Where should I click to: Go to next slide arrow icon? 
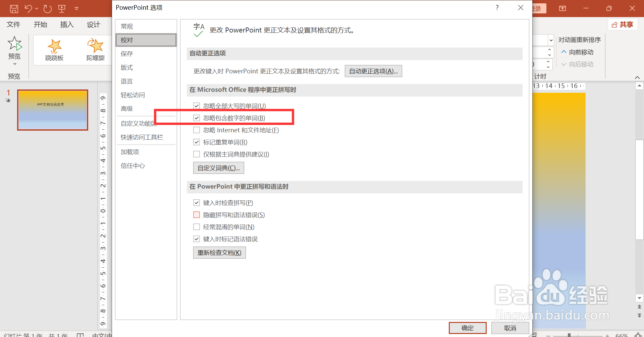click(x=639, y=315)
